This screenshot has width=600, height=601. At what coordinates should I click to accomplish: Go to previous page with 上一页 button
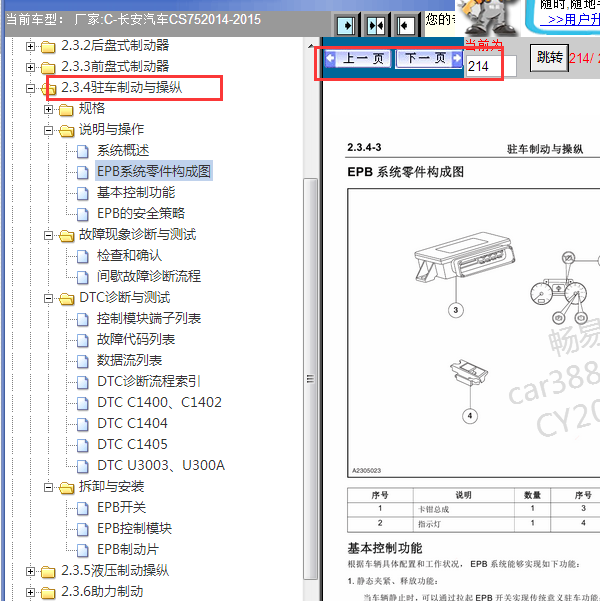point(358,59)
